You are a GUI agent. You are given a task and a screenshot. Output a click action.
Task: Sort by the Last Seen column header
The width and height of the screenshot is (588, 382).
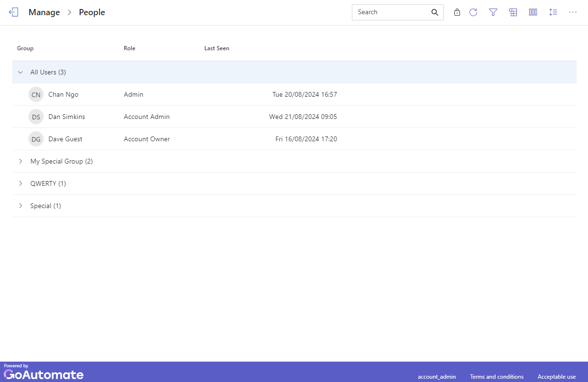217,48
